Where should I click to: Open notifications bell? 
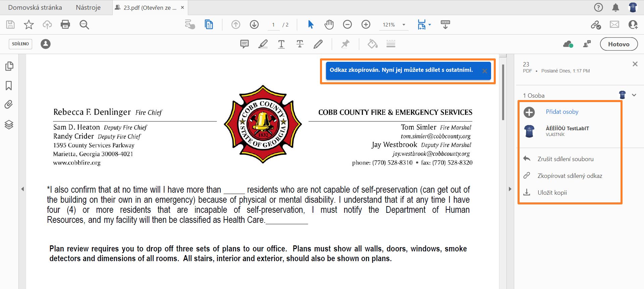[615, 7]
